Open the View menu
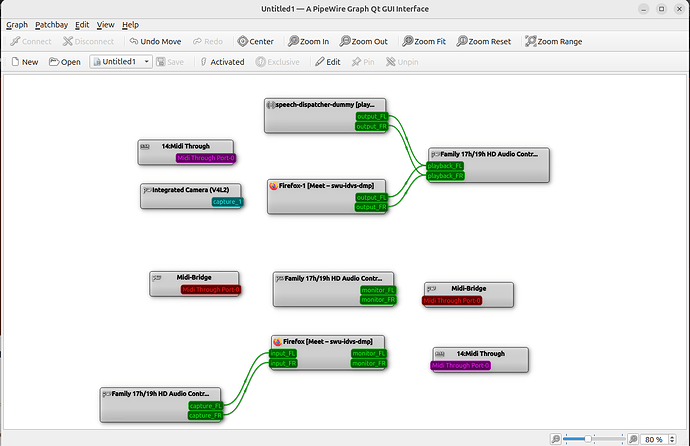Screen dimensions: 690x446 click(x=105, y=24)
